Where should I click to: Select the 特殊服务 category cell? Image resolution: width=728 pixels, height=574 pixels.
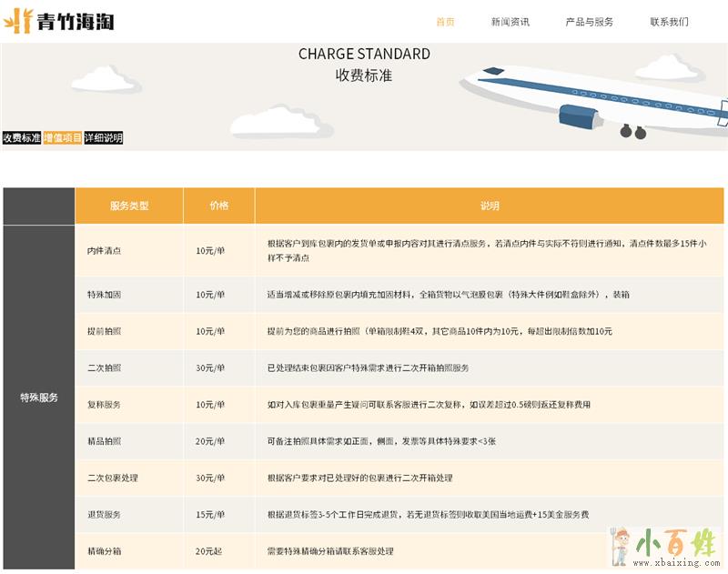(x=38, y=398)
